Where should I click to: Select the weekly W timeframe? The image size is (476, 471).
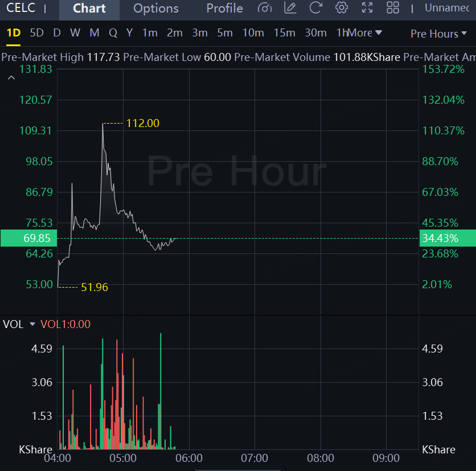click(x=75, y=33)
